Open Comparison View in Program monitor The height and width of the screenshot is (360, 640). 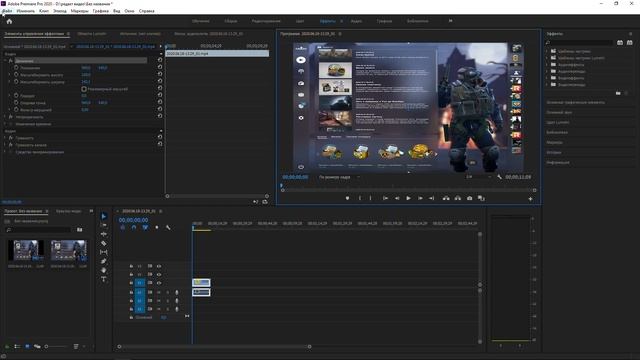point(481,198)
